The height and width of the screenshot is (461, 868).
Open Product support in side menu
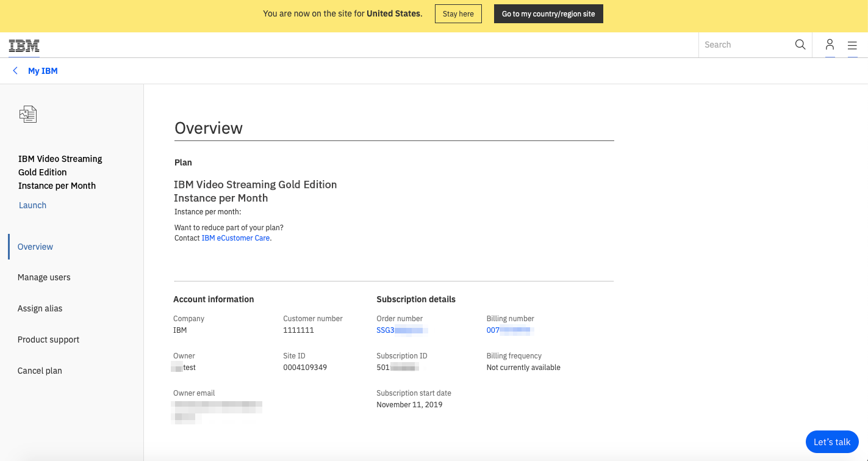point(48,339)
